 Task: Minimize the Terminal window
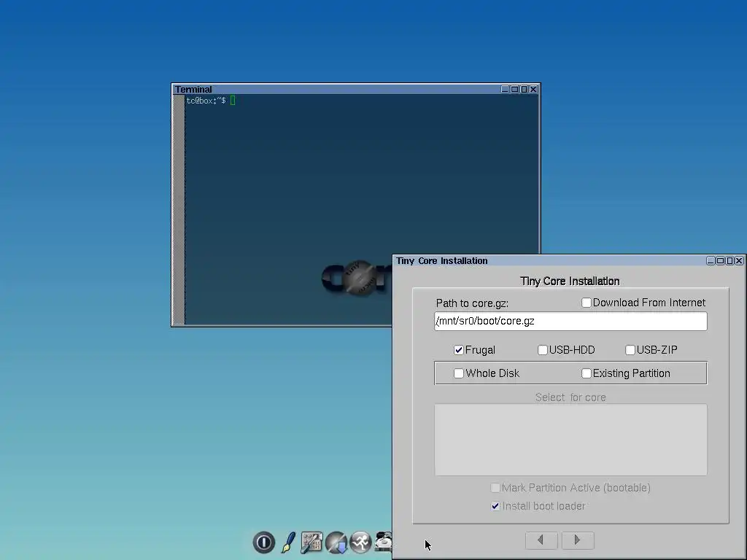[x=505, y=89]
